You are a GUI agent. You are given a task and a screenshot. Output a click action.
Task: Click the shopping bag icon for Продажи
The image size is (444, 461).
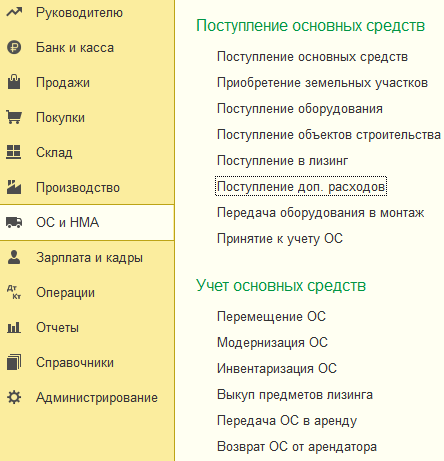[x=14, y=82]
